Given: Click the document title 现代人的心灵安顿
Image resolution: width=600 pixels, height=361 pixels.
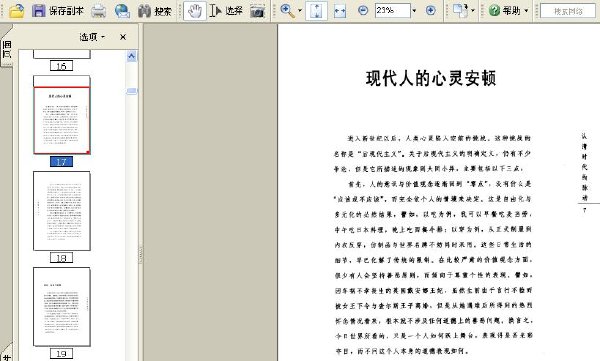Looking at the screenshot, I should coord(431,78).
